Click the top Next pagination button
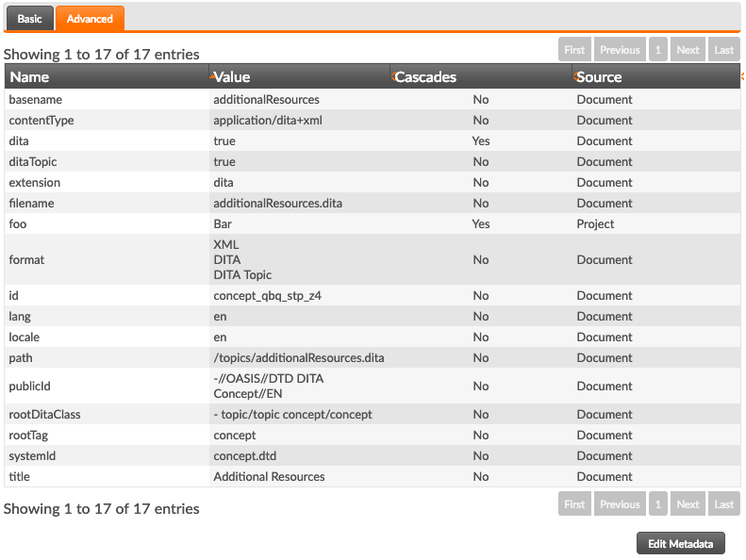Screen dimensions: 746x560 (x=688, y=49)
